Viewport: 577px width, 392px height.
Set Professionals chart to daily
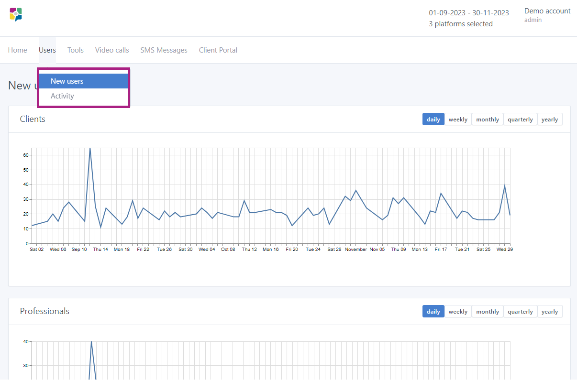(433, 312)
